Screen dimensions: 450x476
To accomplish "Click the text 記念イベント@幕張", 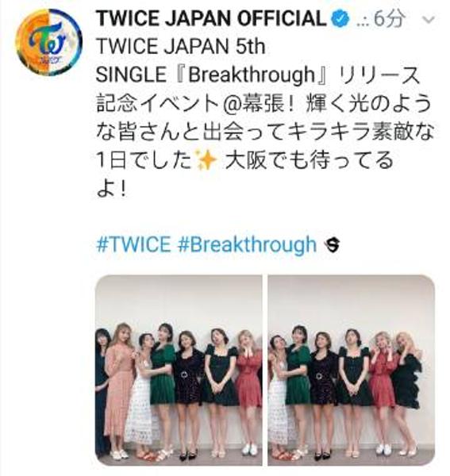I will click(190, 103).
